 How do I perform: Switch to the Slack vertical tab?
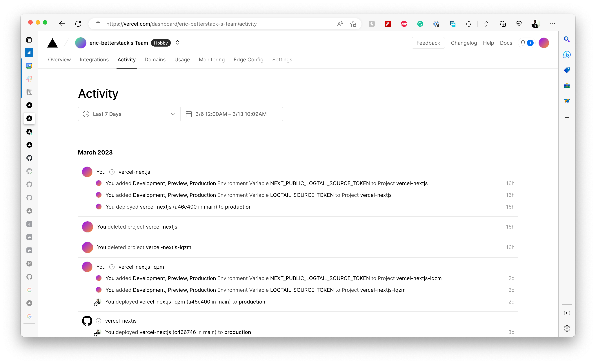[x=29, y=79]
